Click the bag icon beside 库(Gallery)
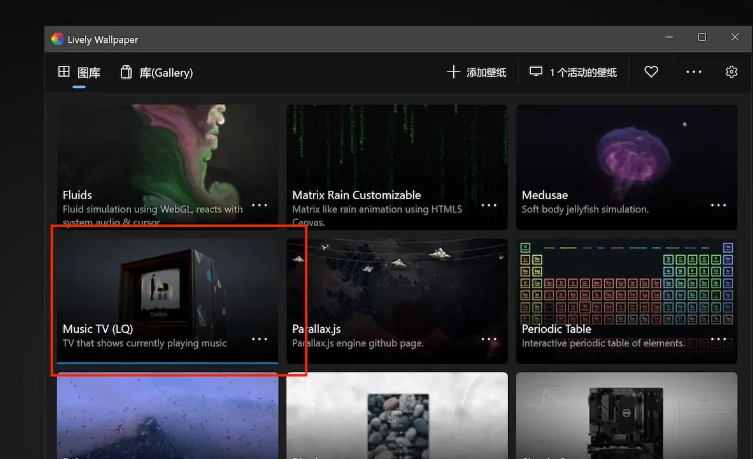This screenshot has width=753, height=459. pyautogui.click(x=126, y=72)
